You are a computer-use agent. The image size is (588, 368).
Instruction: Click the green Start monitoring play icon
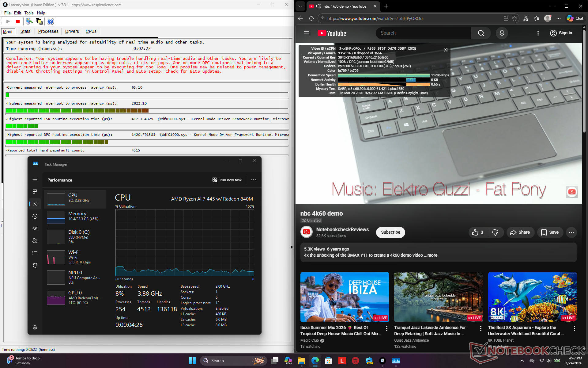(8, 21)
